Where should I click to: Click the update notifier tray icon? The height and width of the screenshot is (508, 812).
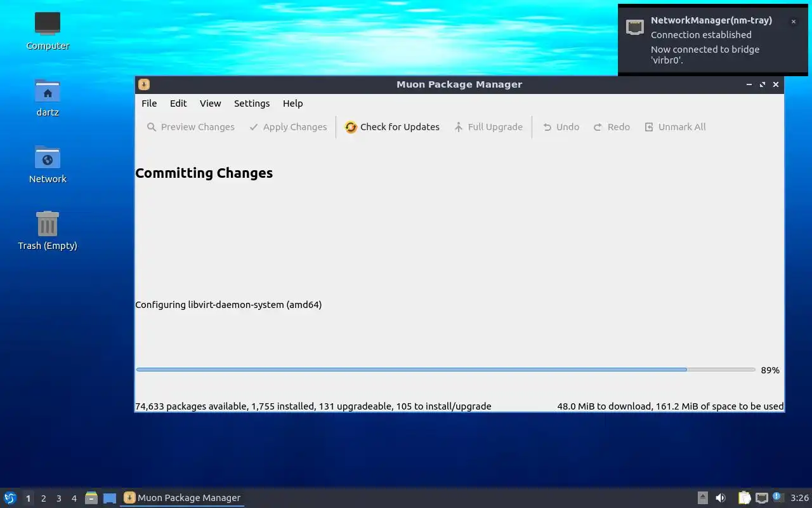tap(778, 497)
